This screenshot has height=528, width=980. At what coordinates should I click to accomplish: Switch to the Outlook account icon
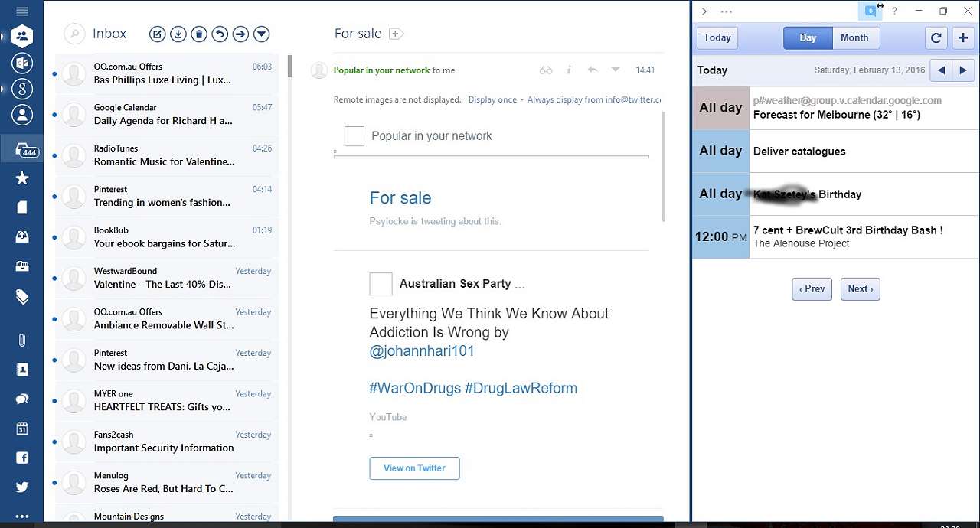tap(22, 64)
